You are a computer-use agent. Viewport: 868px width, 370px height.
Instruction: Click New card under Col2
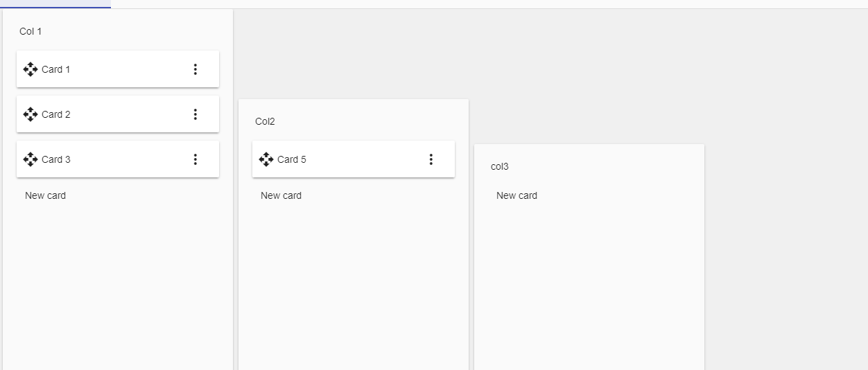281,195
